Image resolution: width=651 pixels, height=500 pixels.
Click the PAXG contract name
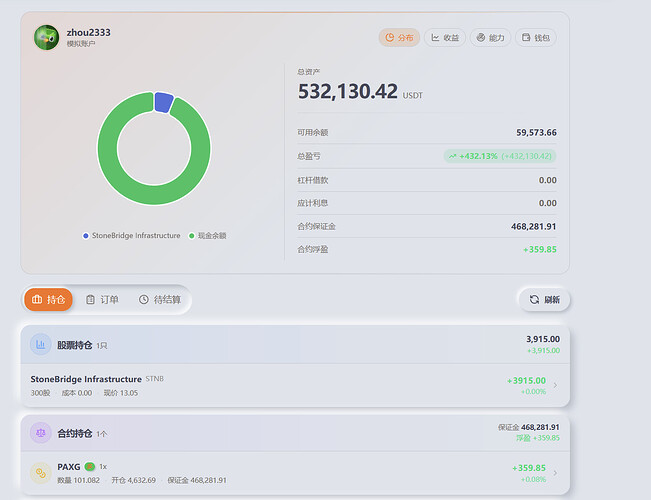point(69,467)
